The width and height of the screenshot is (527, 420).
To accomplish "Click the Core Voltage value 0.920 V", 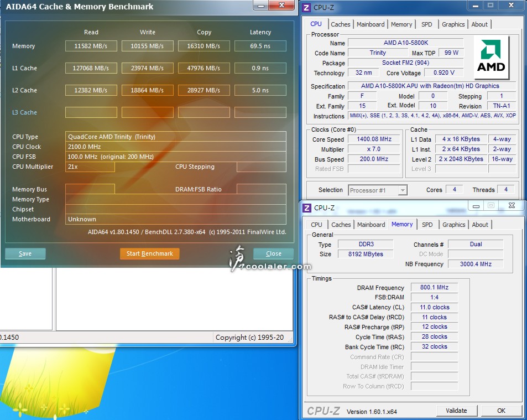I will pyautogui.click(x=443, y=72).
